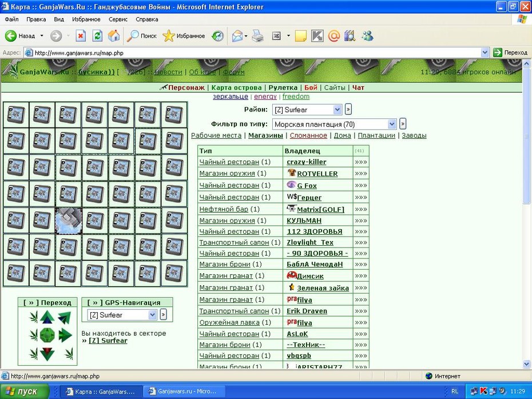Click the current sector building map tile

(x=69, y=221)
